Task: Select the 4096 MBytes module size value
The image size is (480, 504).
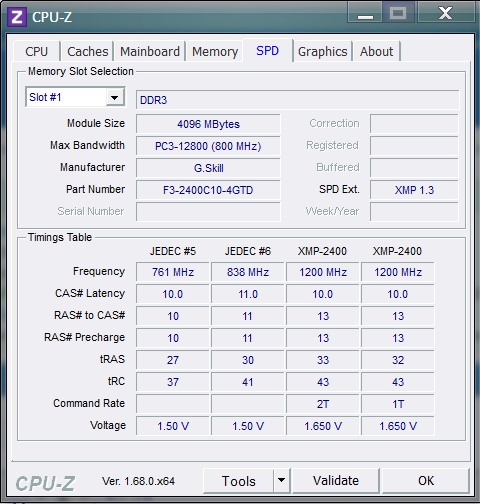Action: [208, 124]
